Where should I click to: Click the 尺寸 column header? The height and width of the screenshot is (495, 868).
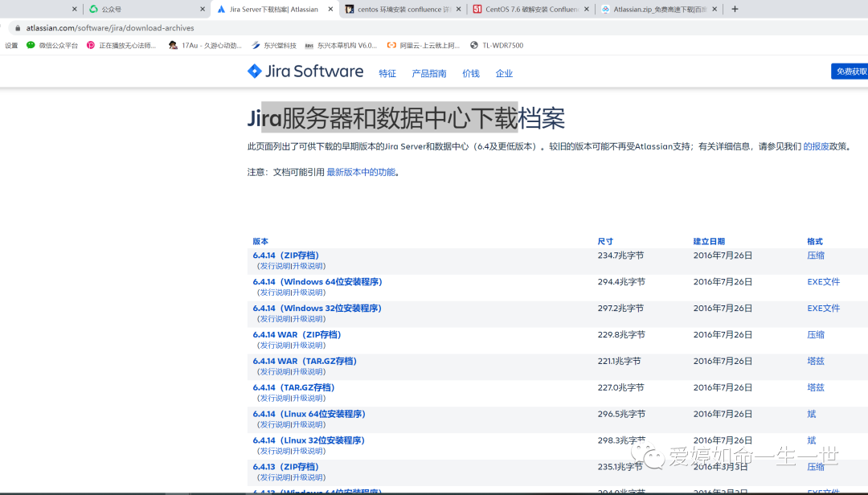click(x=605, y=241)
